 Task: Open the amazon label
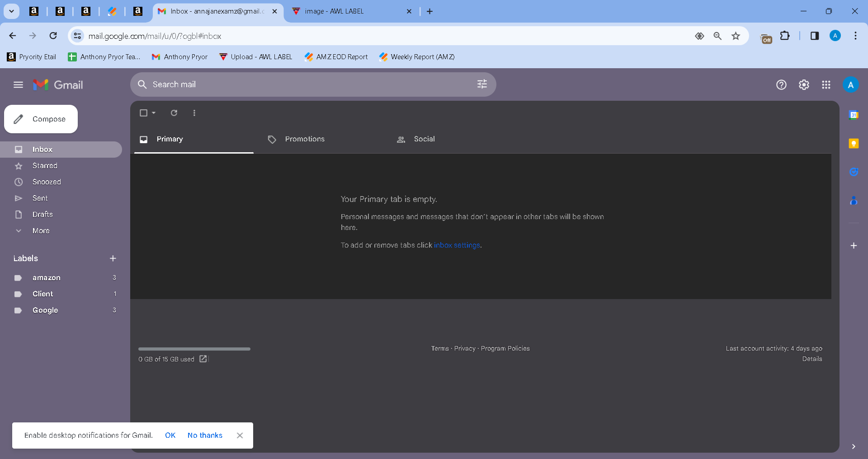tap(61, 278)
